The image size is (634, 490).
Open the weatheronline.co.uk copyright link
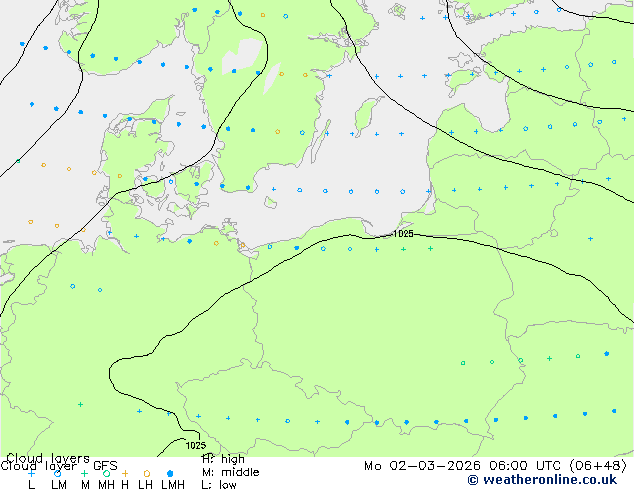542,480
